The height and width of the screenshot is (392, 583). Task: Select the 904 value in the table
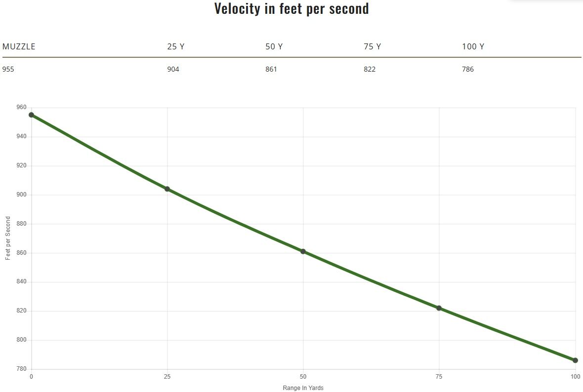click(x=173, y=69)
